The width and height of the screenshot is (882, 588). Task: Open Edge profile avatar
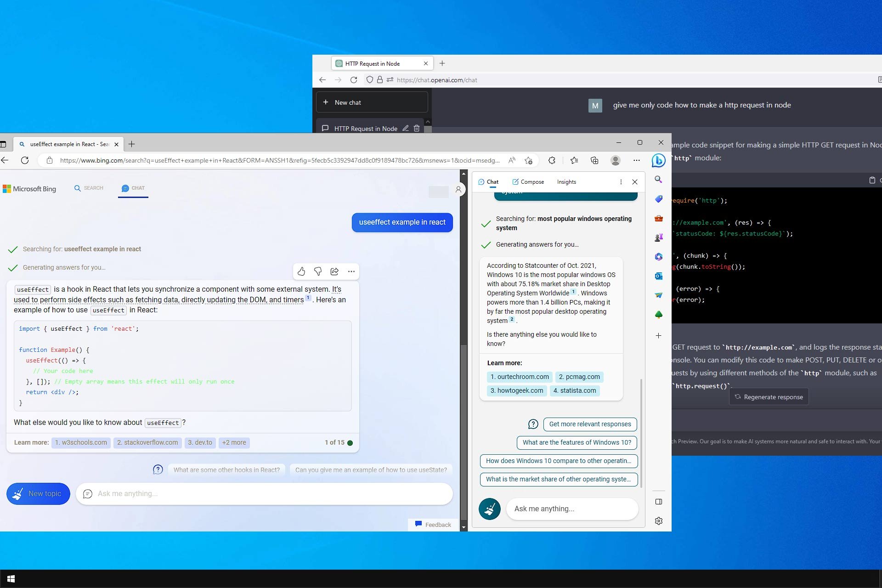point(616,160)
